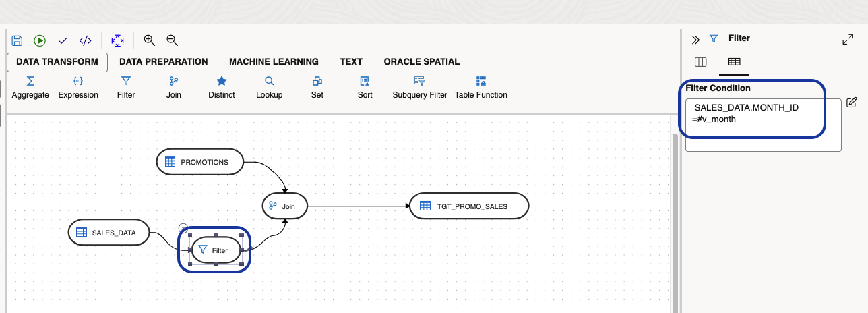868x313 pixels.
Task: Run the data flow with the green play icon
Action: pos(40,40)
